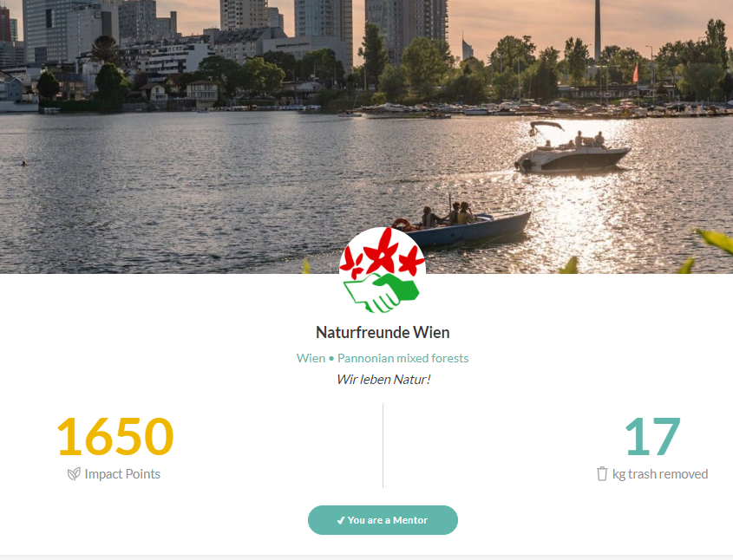Select the green handshake in the profile logo
This screenshot has height=560, width=733.
pos(382,293)
